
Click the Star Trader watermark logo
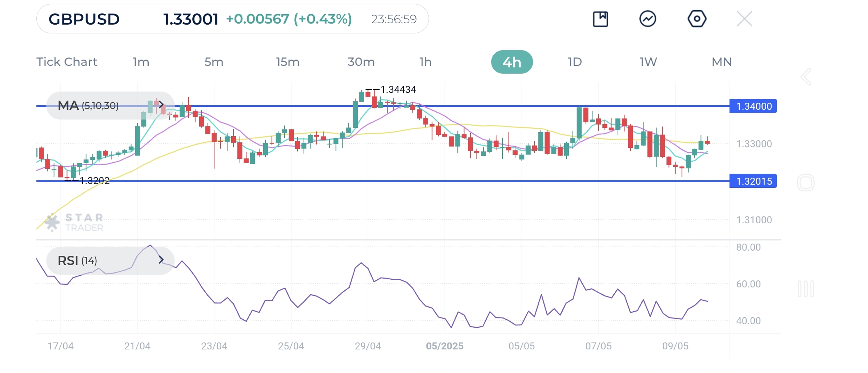(74, 222)
